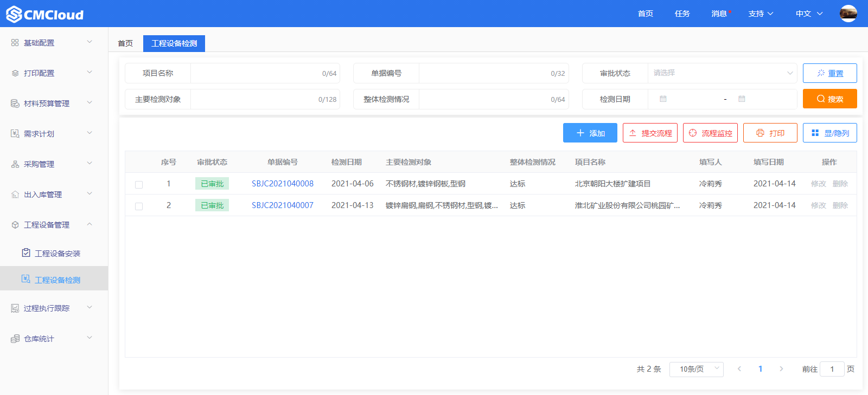868x395 pixels.
Task: Go to the previous page arrow
Action: [x=739, y=369]
